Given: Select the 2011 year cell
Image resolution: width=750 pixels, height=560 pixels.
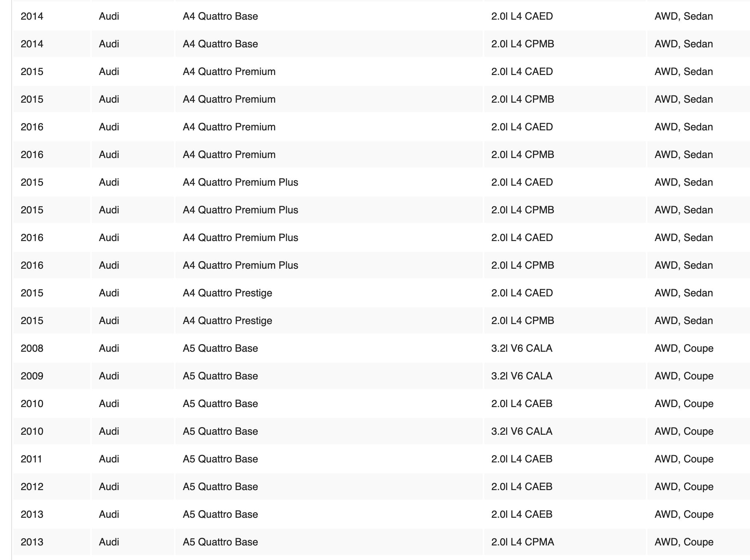Looking at the screenshot, I should [31, 459].
